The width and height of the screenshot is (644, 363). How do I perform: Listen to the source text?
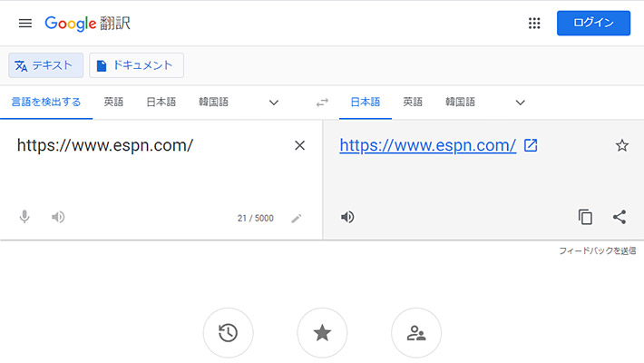(x=58, y=217)
